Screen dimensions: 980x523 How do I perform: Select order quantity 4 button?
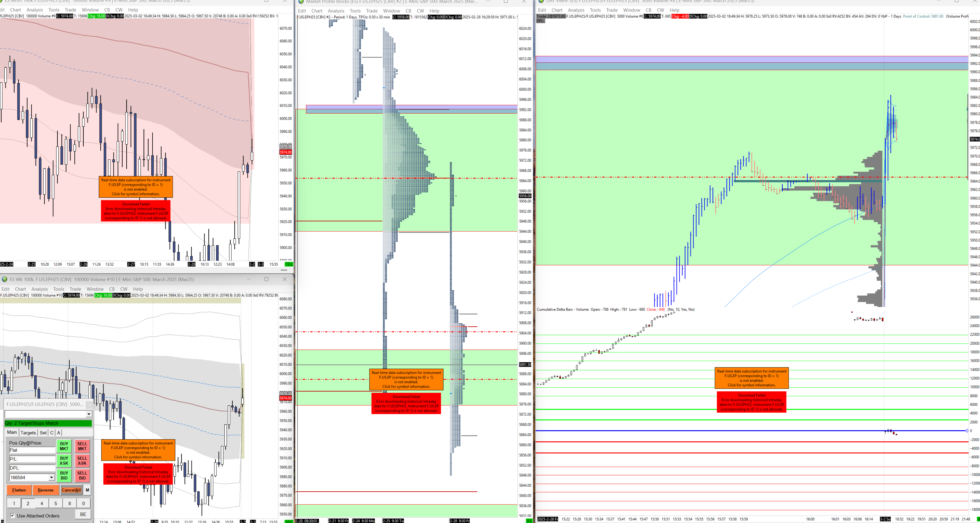[41, 504]
